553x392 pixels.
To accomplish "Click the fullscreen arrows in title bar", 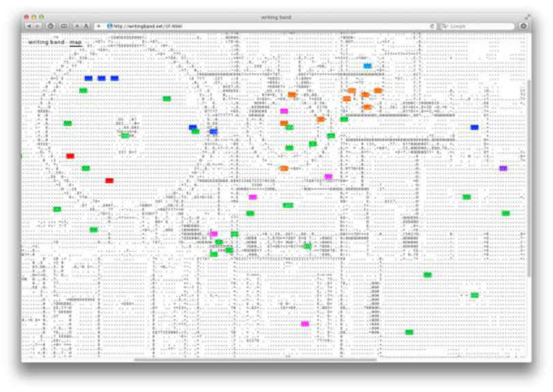I will (x=527, y=16).
